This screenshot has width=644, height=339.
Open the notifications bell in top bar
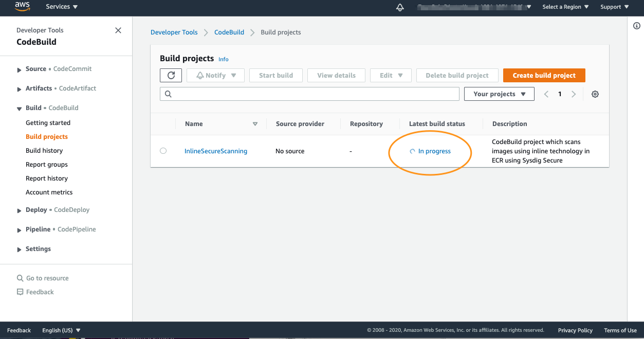coord(400,7)
